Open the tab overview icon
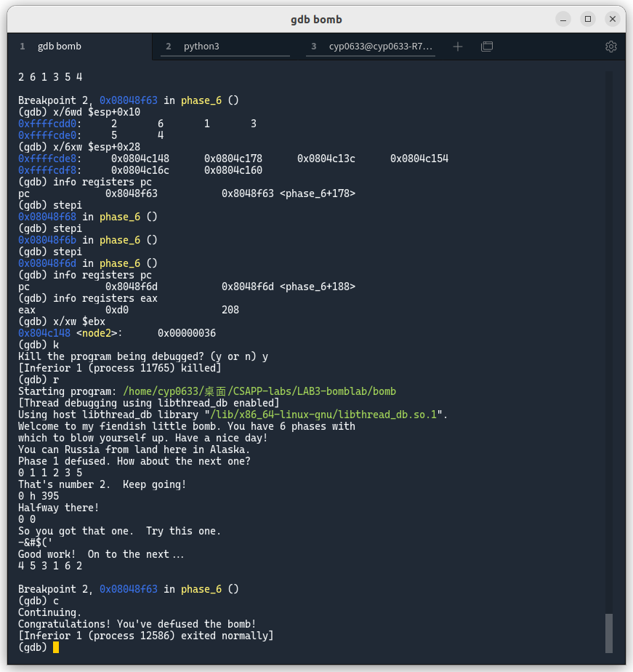633x672 pixels. (487, 47)
